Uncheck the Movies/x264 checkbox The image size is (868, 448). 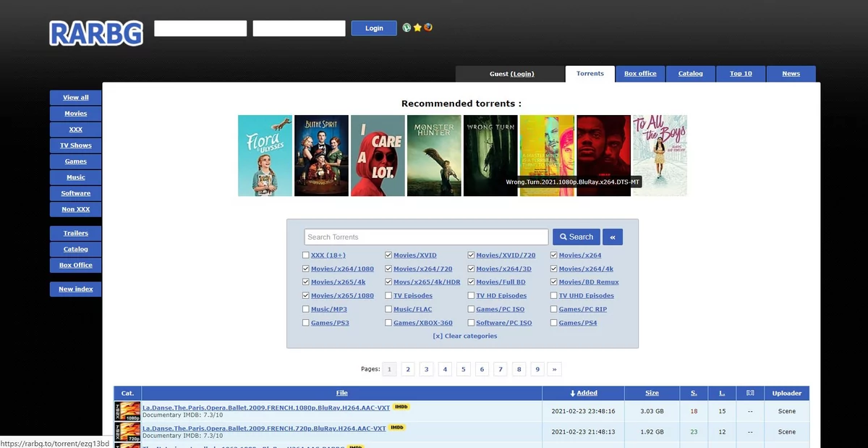point(554,255)
